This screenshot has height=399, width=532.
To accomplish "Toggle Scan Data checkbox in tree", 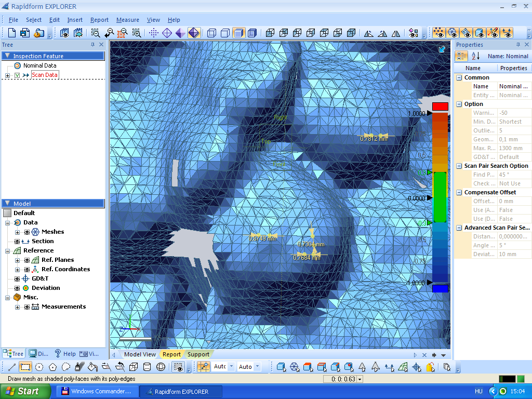I will [x=17, y=75].
